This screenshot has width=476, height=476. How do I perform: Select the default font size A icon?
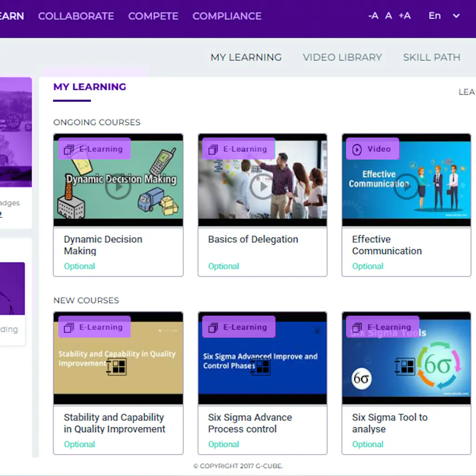tap(389, 16)
